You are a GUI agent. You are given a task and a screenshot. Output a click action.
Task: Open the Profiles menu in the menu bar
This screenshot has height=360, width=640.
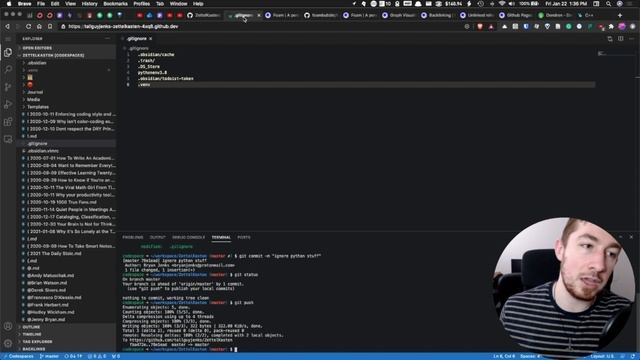142,4
